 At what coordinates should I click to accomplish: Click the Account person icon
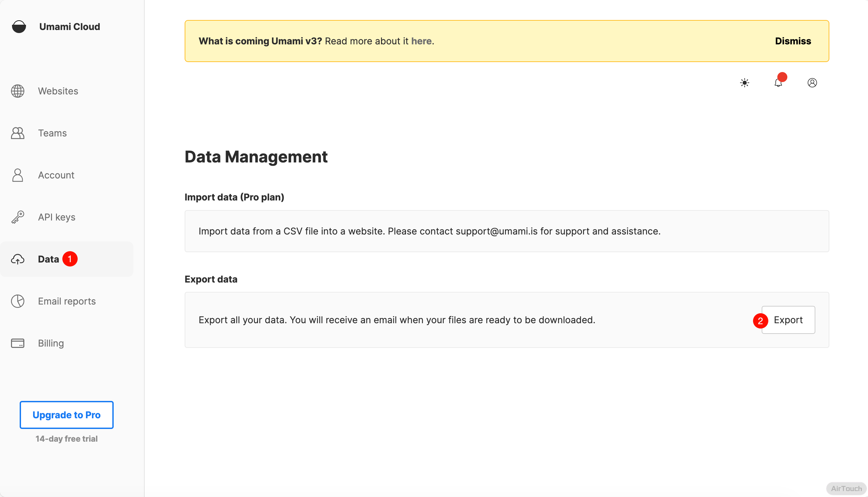click(x=18, y=175)
